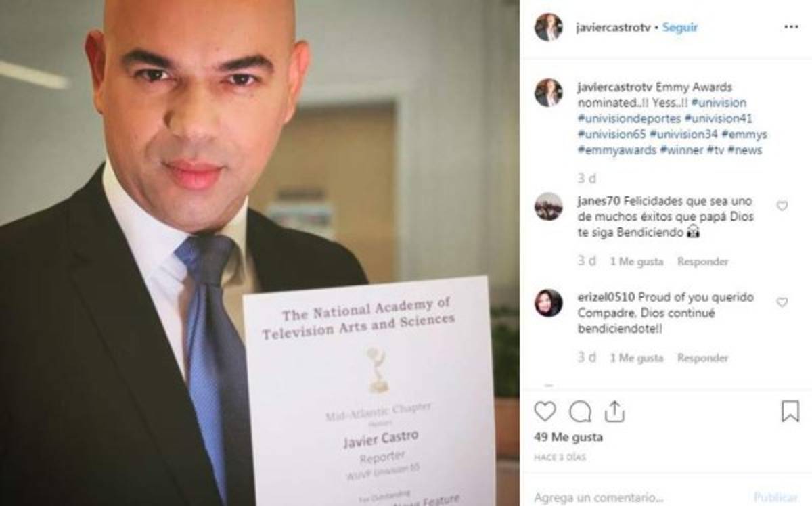The image size is (812, 506).
Task: Like the post with the heart icon
Action: coord(545,411)
